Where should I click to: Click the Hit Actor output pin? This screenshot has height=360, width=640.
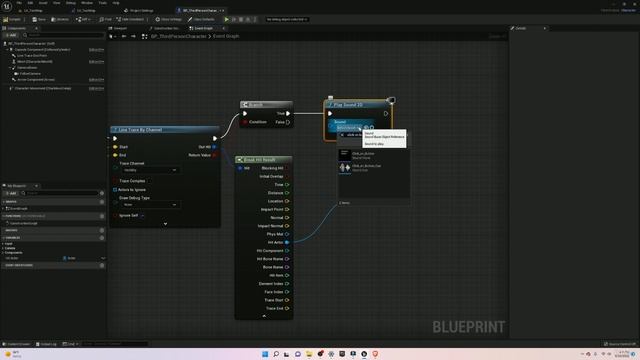[x=287, y=242]
